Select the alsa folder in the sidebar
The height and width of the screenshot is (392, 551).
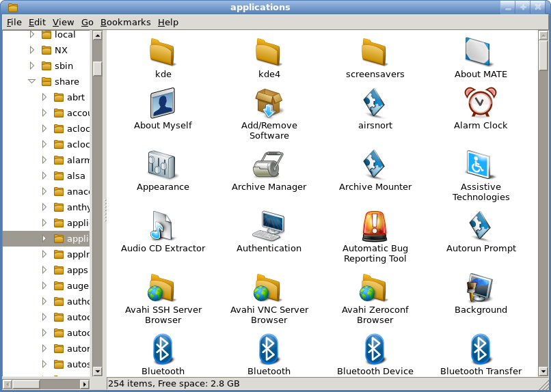tap(69, 176)
